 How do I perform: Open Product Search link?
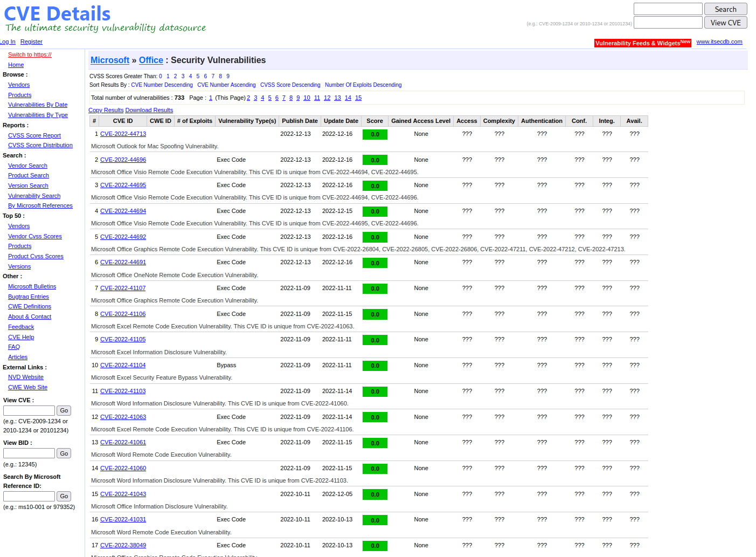[x=29, y=175]
